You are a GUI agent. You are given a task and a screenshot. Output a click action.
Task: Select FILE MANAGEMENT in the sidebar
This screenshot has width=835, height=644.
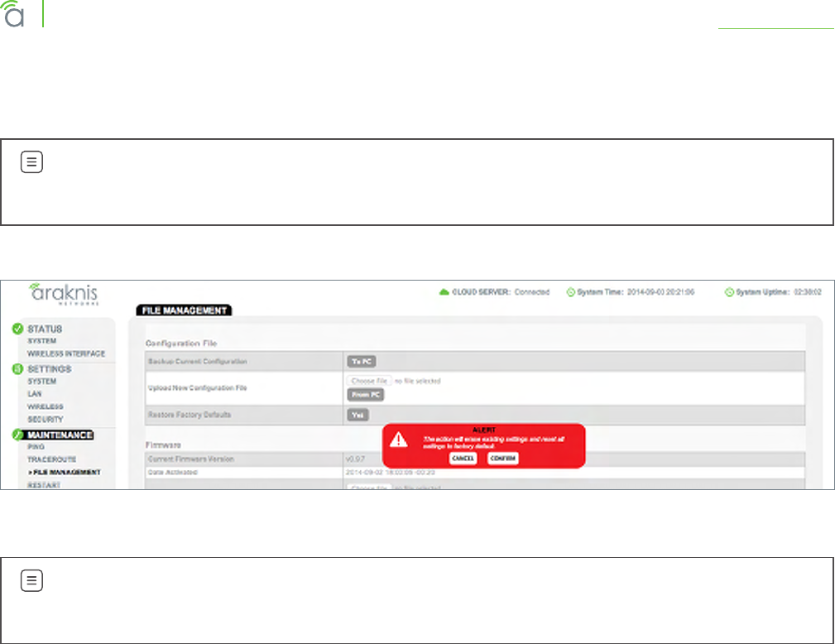click(x=65, y=473)
